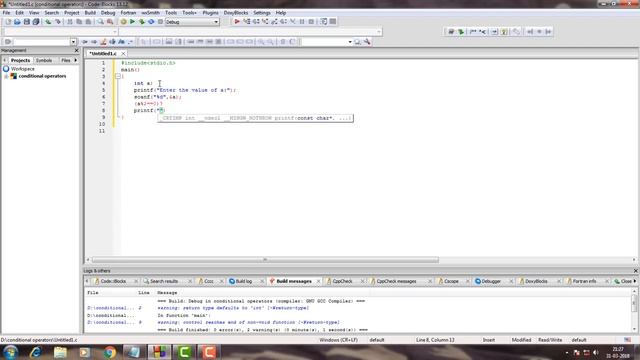
Task: Select the Projects tab
Action: [x=20, y=60]
